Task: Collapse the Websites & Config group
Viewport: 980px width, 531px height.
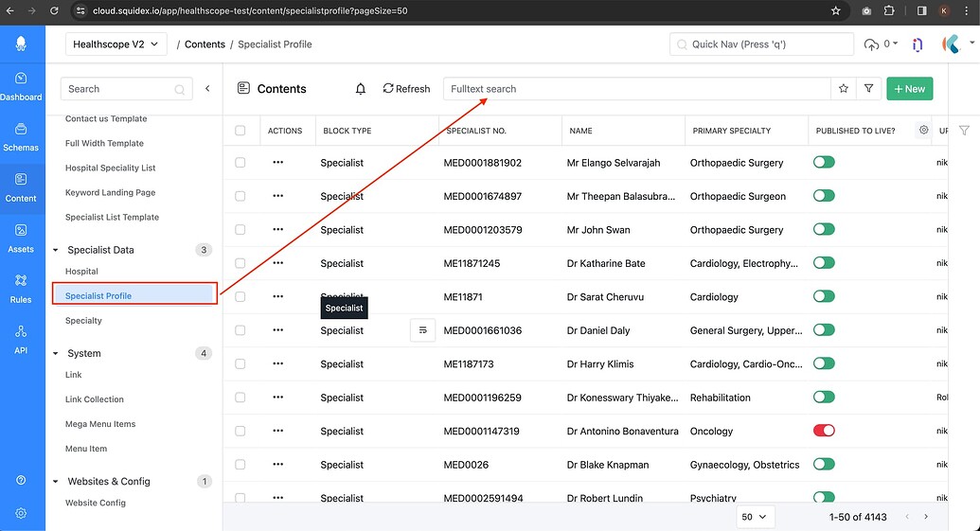Action: pyautogui.click(x=55, y=482)
